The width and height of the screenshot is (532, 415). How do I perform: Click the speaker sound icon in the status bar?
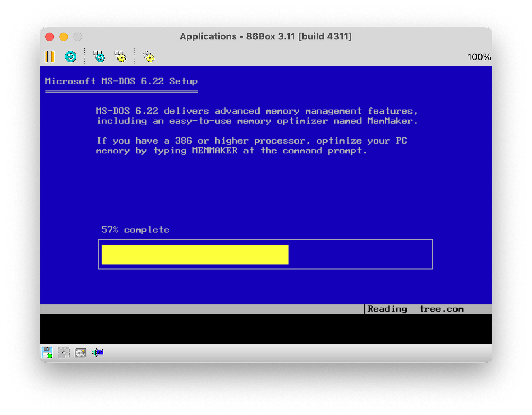coord(98,353)
